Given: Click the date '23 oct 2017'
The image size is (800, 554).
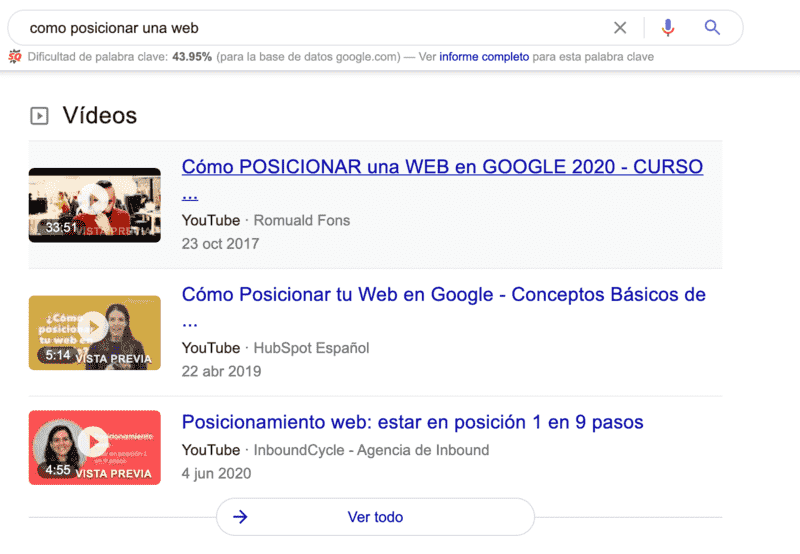Looking at the screenshot, I should click(x=220, y=244).
